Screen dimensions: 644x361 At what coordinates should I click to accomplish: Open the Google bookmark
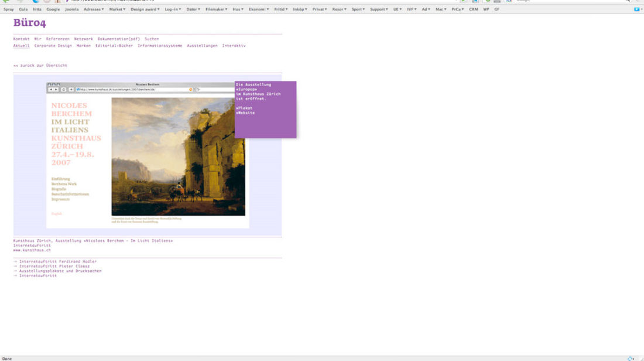(53, 9)
